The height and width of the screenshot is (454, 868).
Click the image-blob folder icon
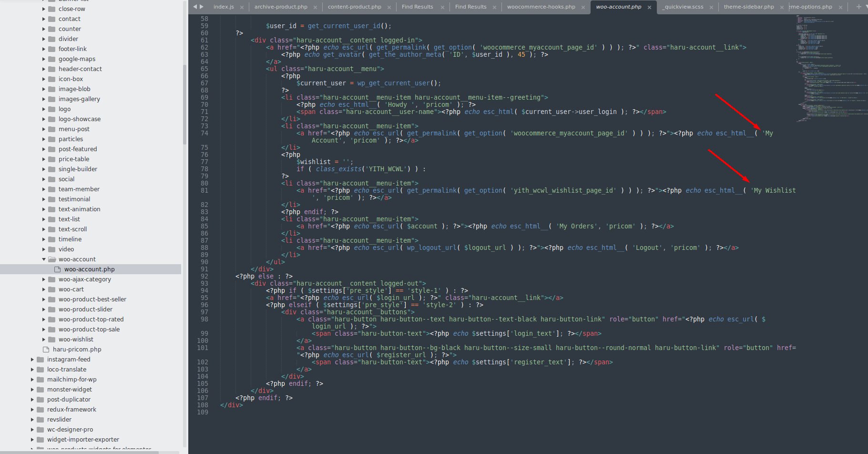point(52,89)
